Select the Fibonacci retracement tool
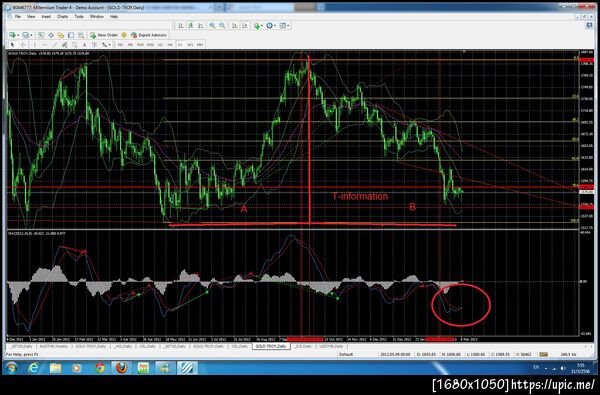Screen dimensions: 600x395 coord(74,45)
